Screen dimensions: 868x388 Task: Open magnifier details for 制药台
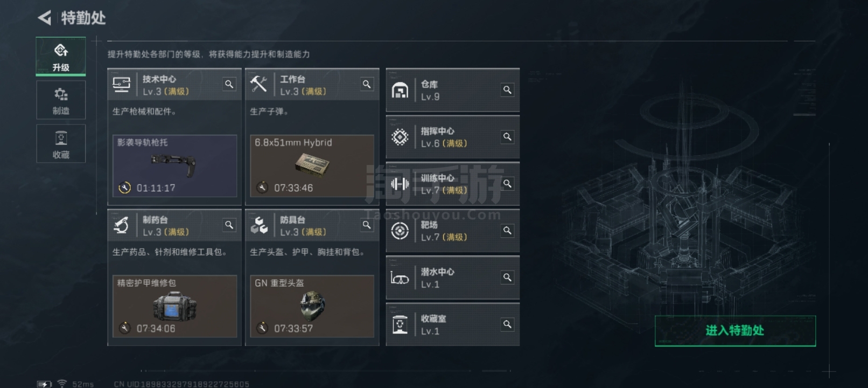click(x=229, y=225)
